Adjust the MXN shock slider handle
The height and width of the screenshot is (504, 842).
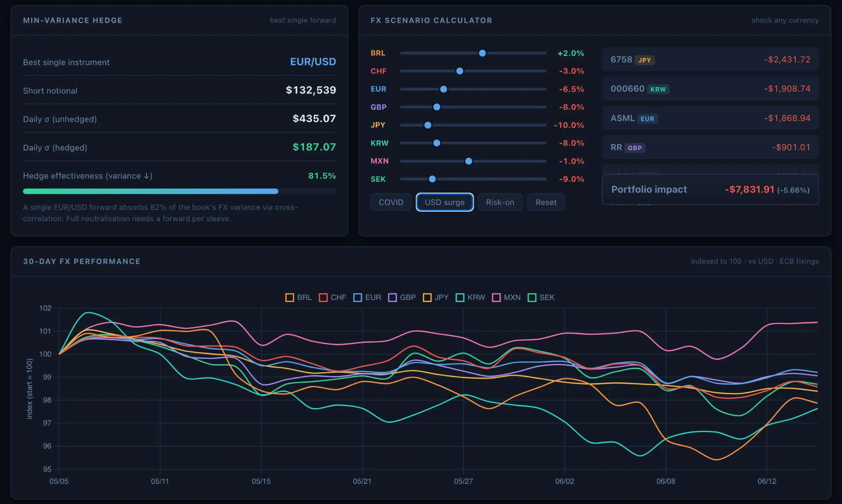coord(469,161)
